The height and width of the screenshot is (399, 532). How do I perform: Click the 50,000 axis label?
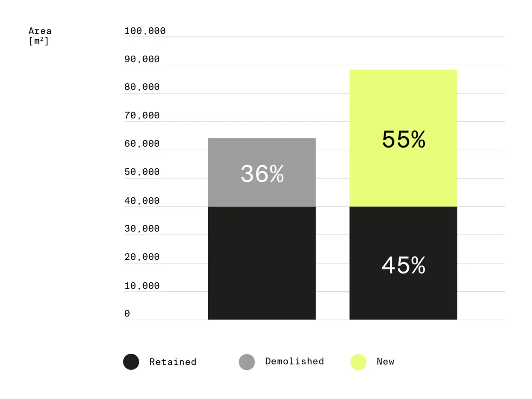[x=142, y=172]
